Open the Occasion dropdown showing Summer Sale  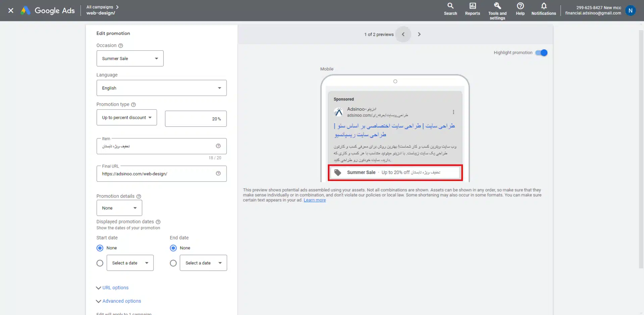[x=130, y=58]
